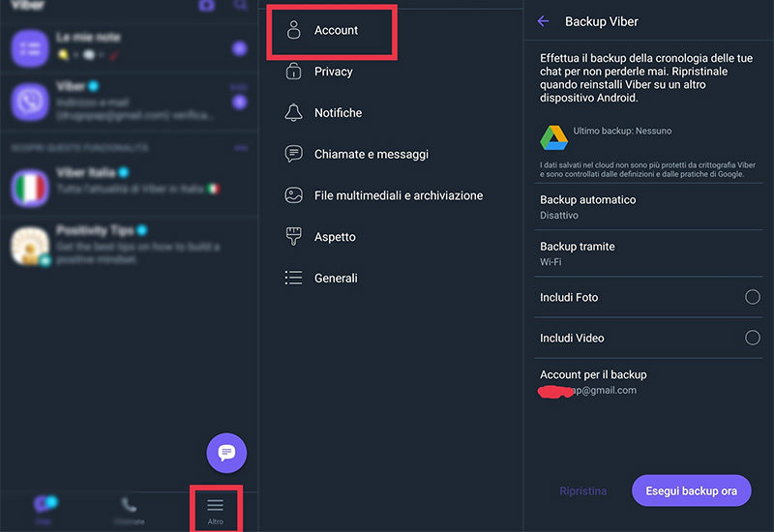Click the Backup Viber title text
The image size is (774, 532).
pos(601,21)
